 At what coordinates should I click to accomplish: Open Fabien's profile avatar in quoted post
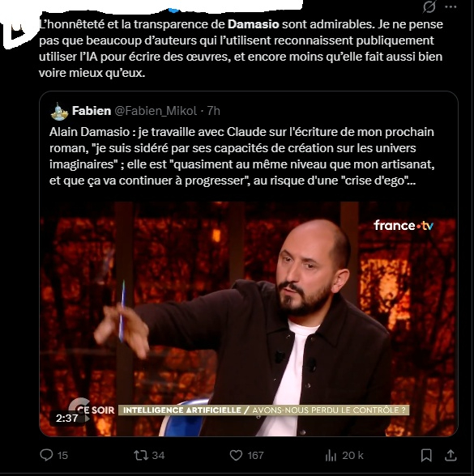(59, 112)
